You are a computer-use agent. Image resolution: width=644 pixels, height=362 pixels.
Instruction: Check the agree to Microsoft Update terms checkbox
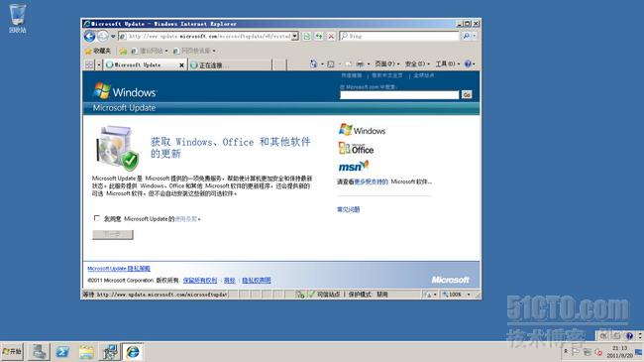pyautogui.click(x=97, y=218)
